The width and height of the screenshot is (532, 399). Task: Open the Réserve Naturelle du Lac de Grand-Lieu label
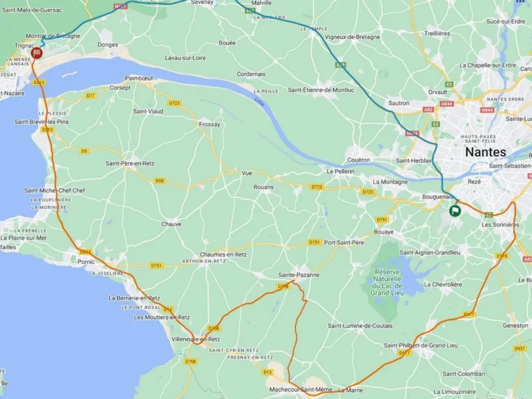click(x=387, y=282)
